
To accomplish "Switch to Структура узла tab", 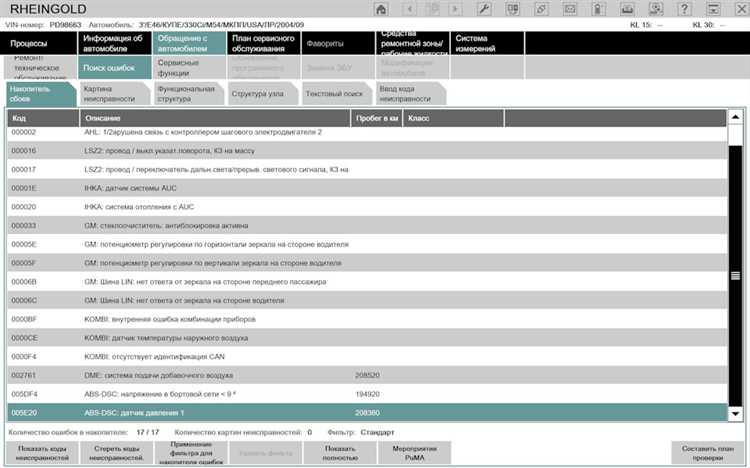I will pyautogui.click(x=263, y=94).
